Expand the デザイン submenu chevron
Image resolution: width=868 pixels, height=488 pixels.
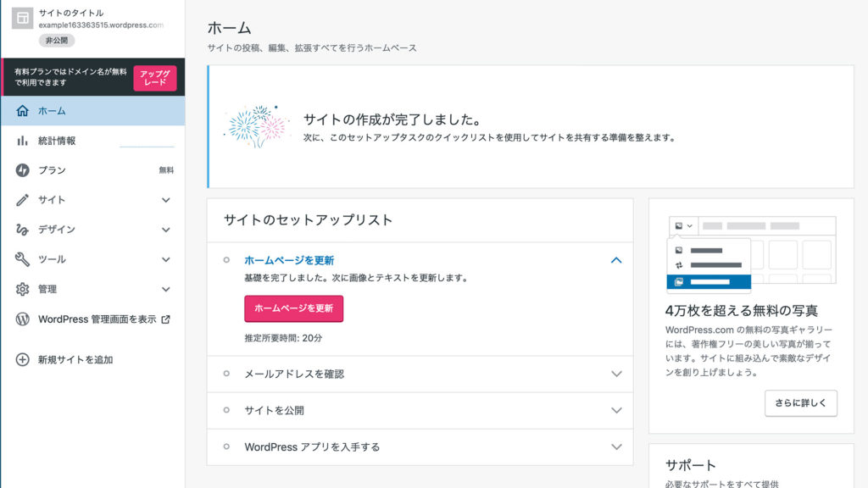tap(165, 230)
